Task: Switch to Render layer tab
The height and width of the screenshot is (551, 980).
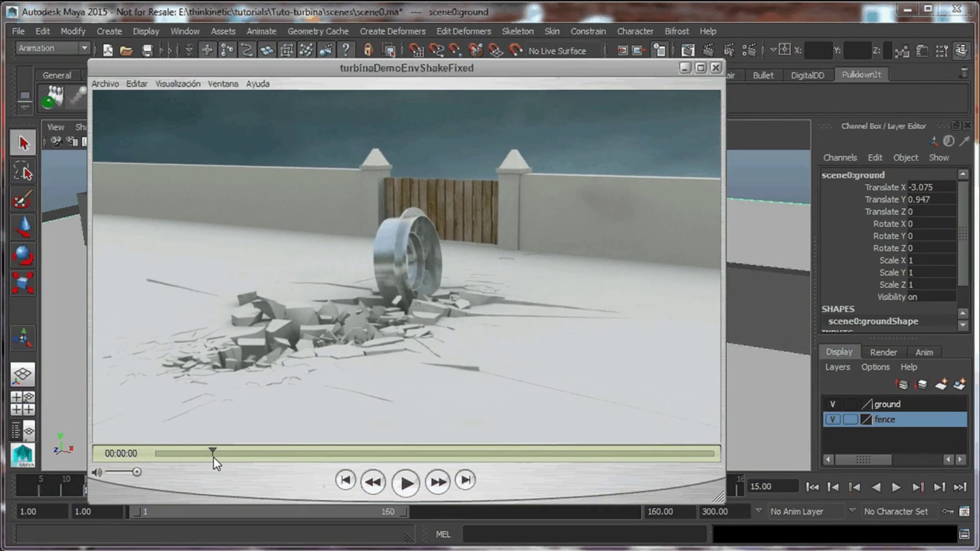Action: click(x=883, y=352)
